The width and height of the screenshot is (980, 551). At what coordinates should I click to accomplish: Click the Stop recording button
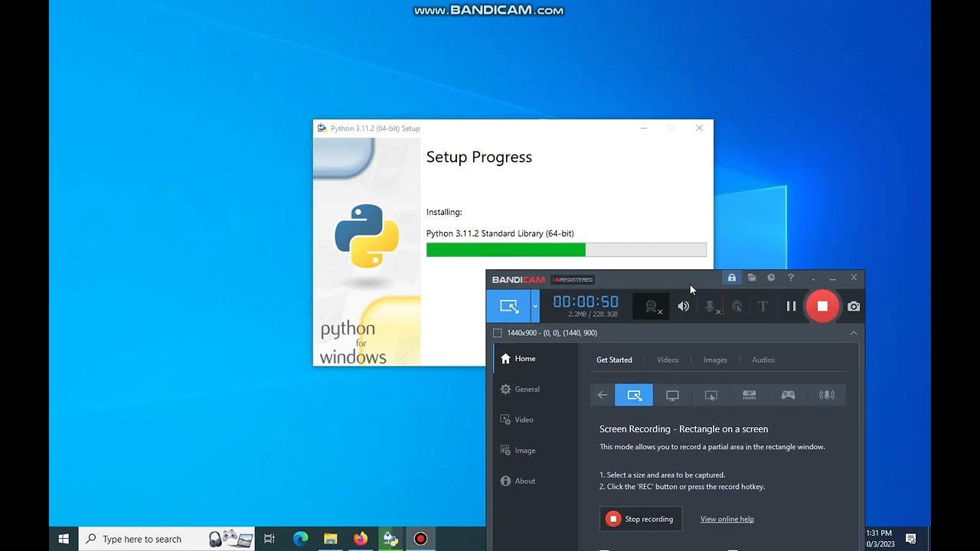(x=641, y=519)
